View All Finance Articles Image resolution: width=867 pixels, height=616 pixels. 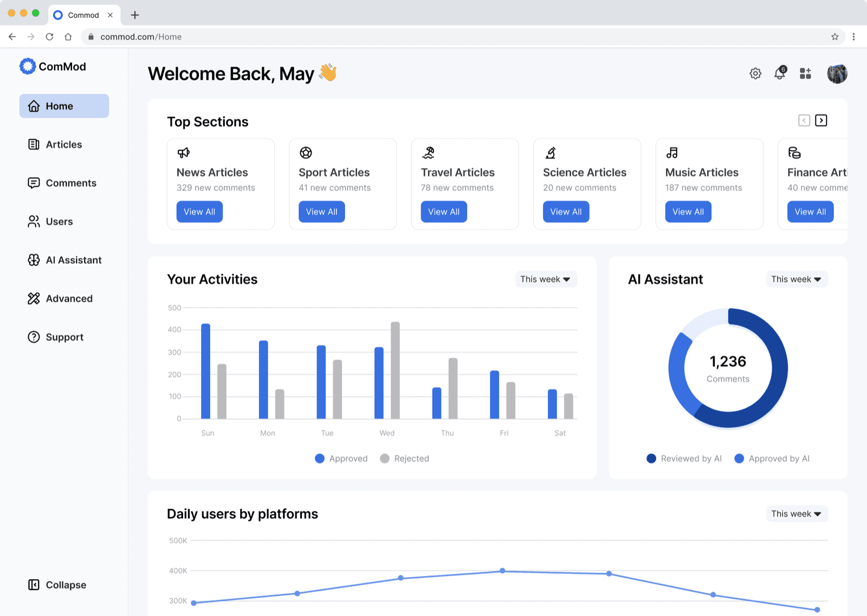811,212
